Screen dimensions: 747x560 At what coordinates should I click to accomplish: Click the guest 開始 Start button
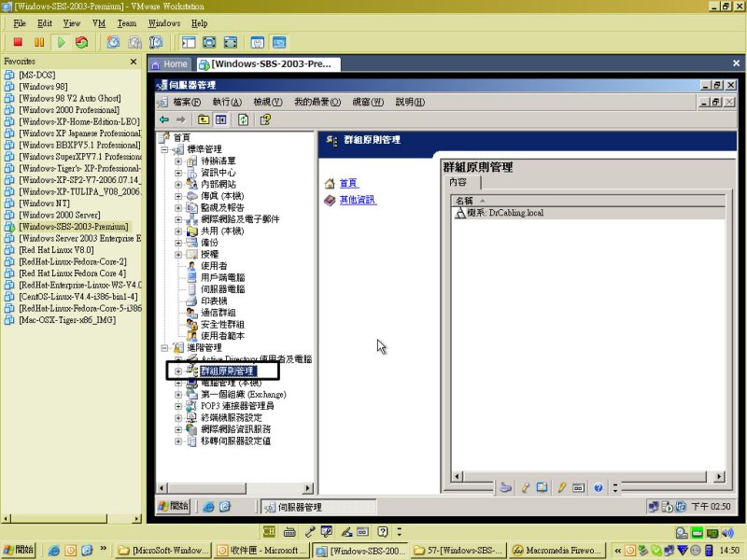tap(173, 506)
